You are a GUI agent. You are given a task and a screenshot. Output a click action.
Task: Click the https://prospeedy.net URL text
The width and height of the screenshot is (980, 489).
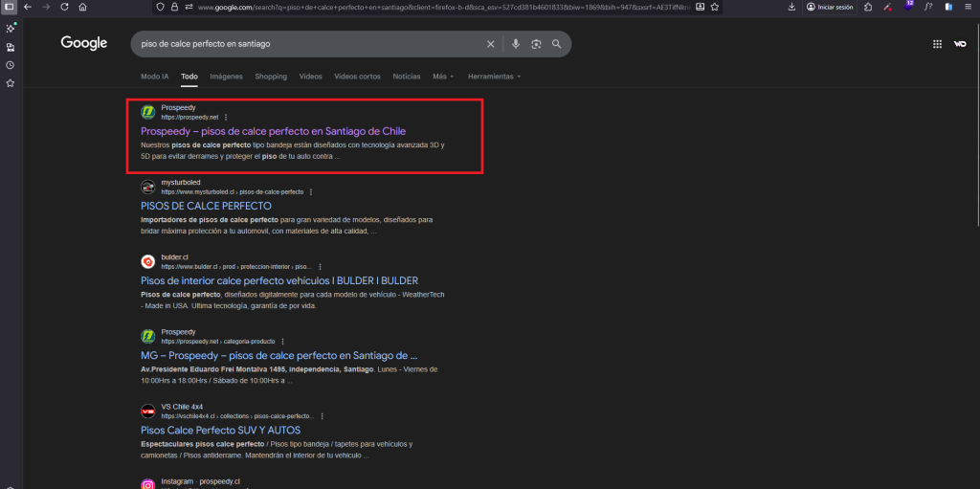tap(190, 117)
